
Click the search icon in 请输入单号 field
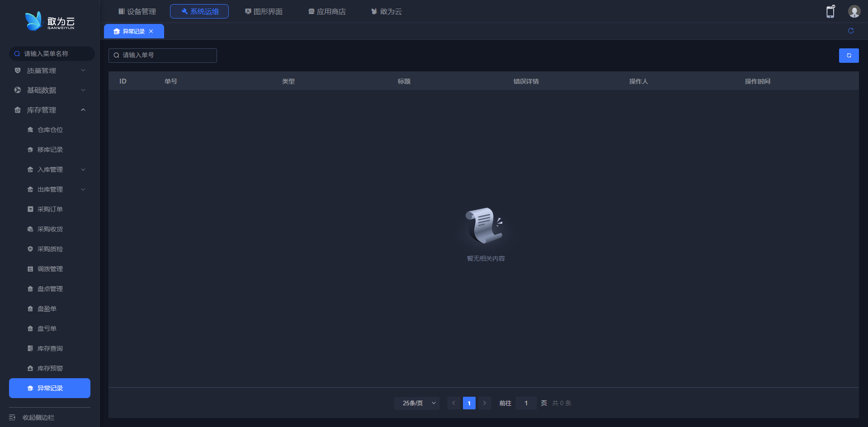(117, 55)
